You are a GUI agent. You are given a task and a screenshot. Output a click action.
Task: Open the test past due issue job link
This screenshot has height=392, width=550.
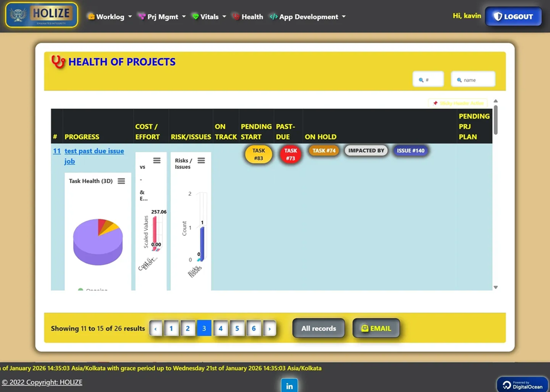pyautogui.click(x=94, y=156)
